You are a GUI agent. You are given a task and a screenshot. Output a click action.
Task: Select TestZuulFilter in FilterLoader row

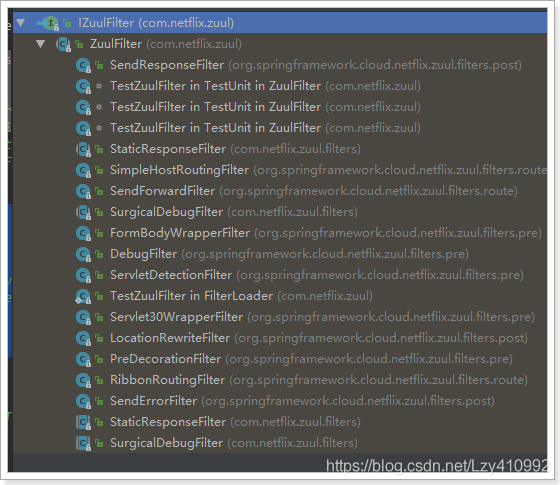[x=241, y=296]
